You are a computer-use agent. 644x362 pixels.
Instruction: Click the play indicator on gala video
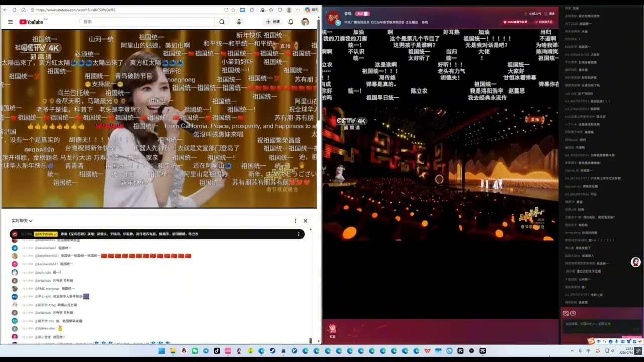tap(439, 179)
